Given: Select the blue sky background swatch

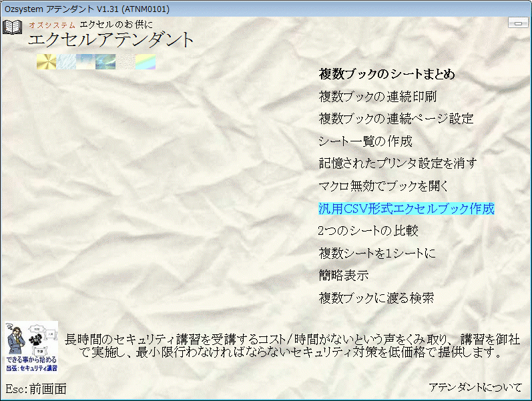Looking at the screenshot, I should [86, 62].
